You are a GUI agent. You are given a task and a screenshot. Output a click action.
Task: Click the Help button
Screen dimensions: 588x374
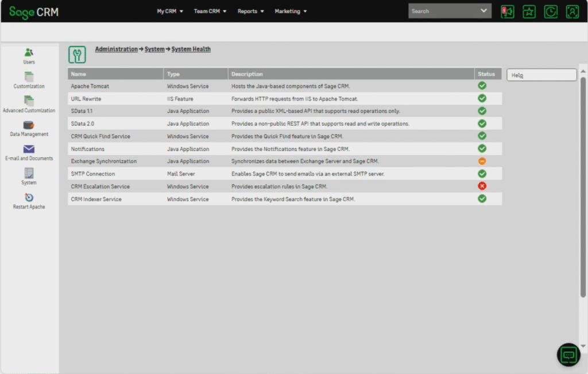click(x=541, y=75)
